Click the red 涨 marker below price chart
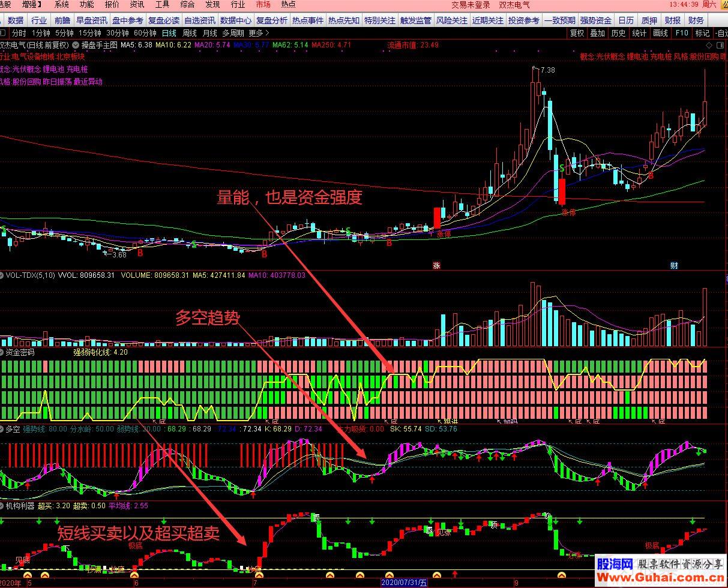 [x=436, y=265]
